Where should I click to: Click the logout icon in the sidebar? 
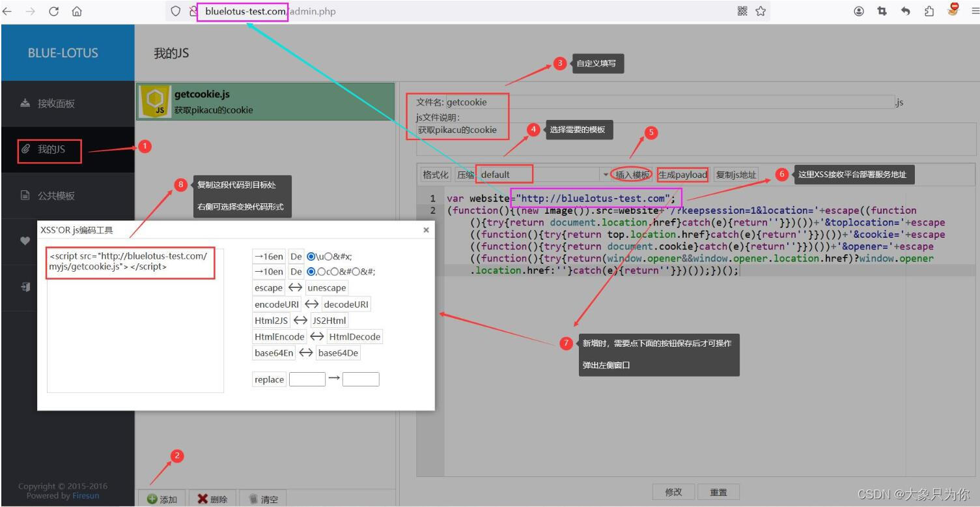point(25,287)
